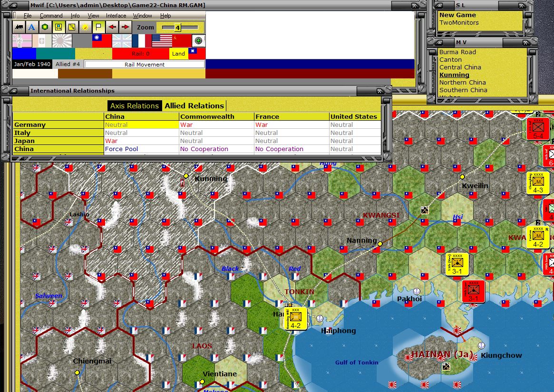Select the British Union Jack flag
This screenshot has width=554, height=392.
(122, 41)
